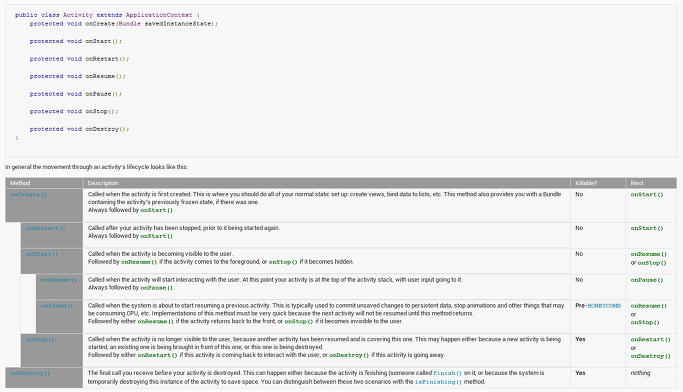Click the 'Description' table header
Screen dimensions: 683x392
103,183
